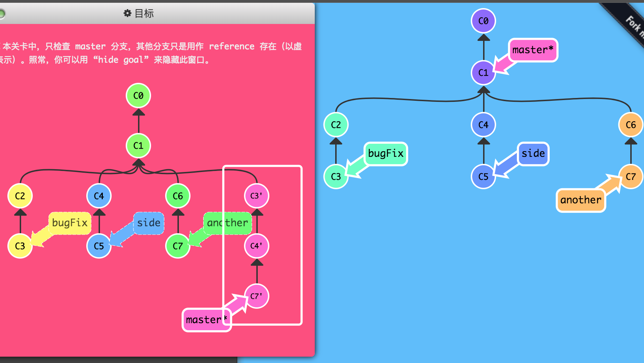Screen dimensions: 644x363
Task: Close the 目标 goal window
Action: click(x=3, y=13)
